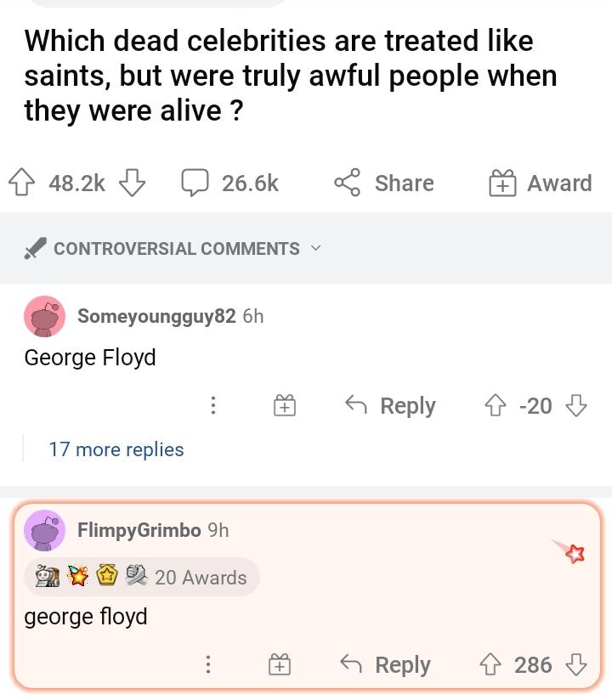Screen dimensions: 612x700
Task: Open the Someyoungguy82 username link
Action: click(156, 316)
